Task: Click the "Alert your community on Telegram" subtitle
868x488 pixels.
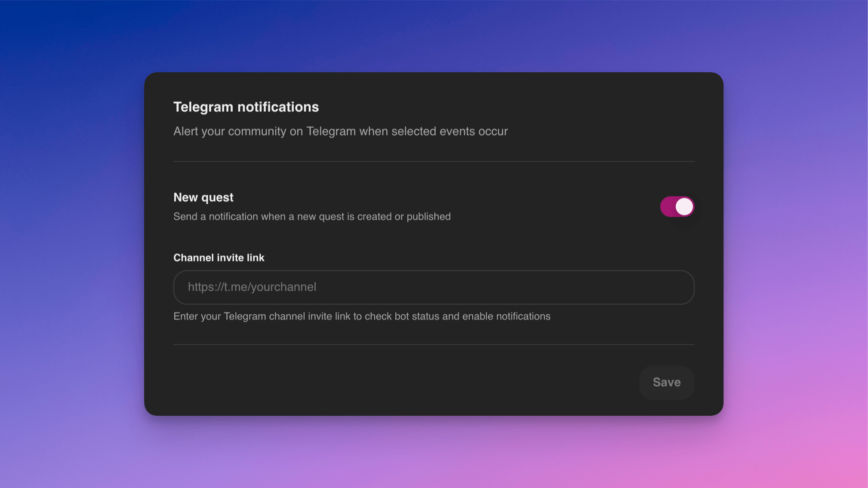Action: pyautogui.click(x=340, y=131)
